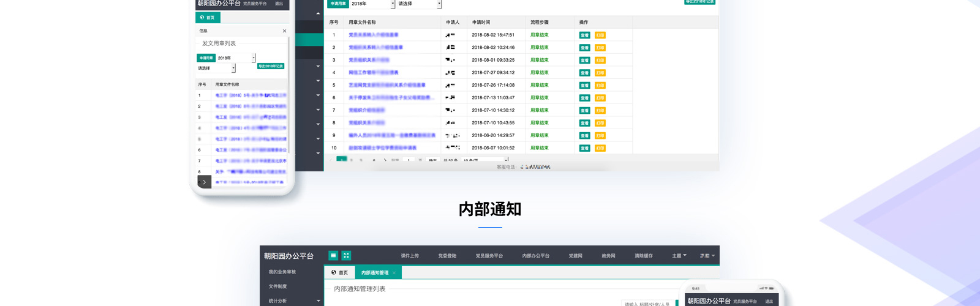Open the 请选择 dropdown beside year selector

click(419, 4)
